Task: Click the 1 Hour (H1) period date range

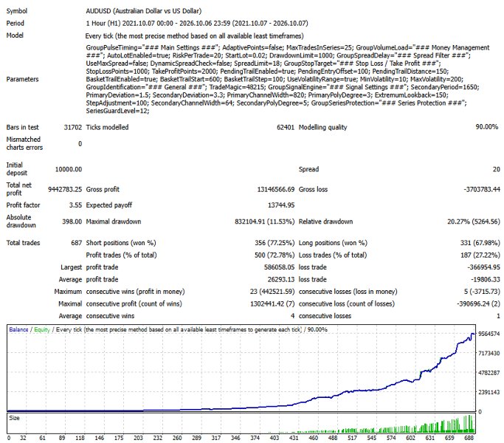Action: coord(197,23)
